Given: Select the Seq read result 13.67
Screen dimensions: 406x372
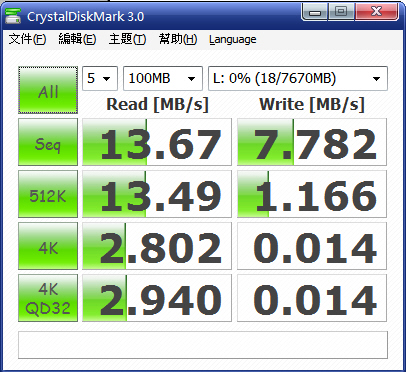Looking at the screenshot, I should point(157,142).
